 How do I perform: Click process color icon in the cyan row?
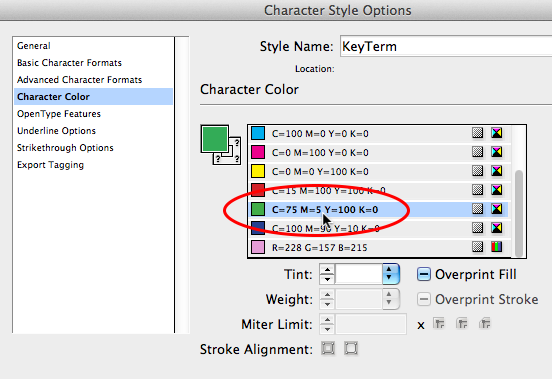click(477, 133)
